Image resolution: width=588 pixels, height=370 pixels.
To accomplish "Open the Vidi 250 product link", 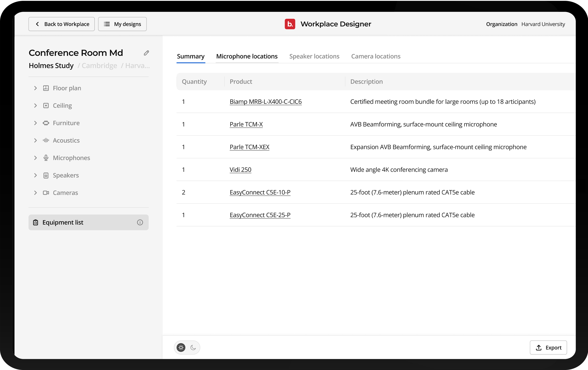I will [x=240, y=170].
